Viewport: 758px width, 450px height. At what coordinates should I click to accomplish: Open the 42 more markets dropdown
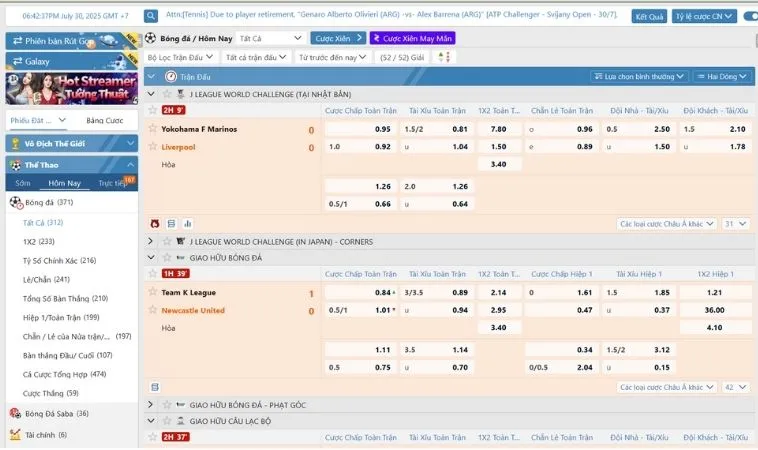click(736, 387)
